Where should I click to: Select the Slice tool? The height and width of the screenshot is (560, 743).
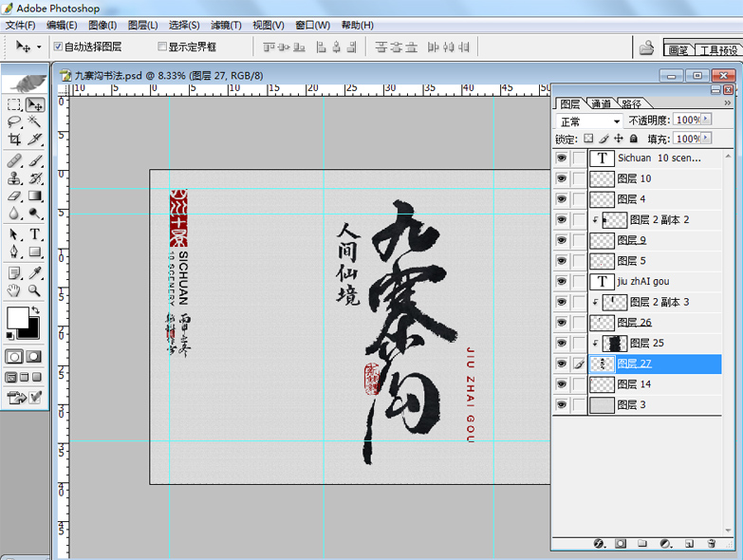34,140
